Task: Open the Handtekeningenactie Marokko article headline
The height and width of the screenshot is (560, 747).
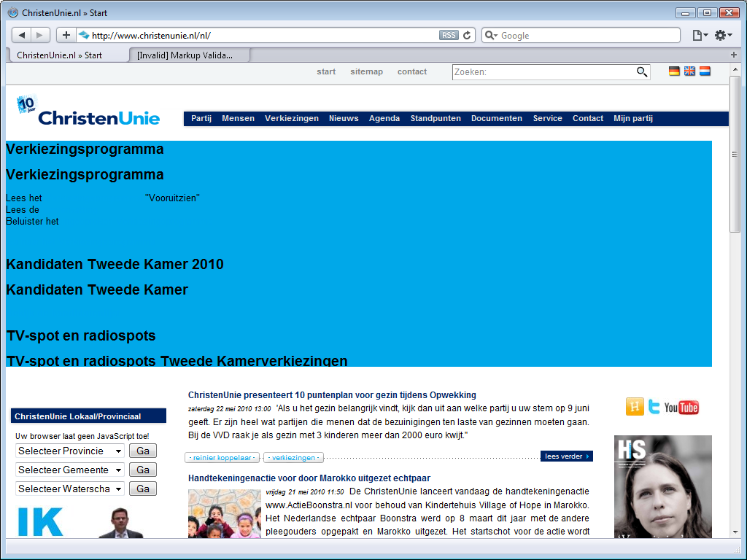Action: [x=309, y=478]
